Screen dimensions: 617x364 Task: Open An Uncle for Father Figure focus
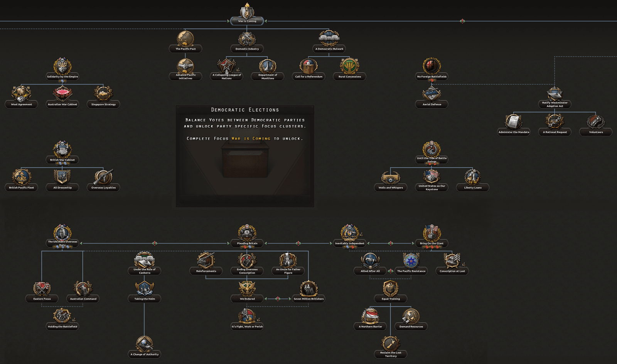(x=288, y=264)
